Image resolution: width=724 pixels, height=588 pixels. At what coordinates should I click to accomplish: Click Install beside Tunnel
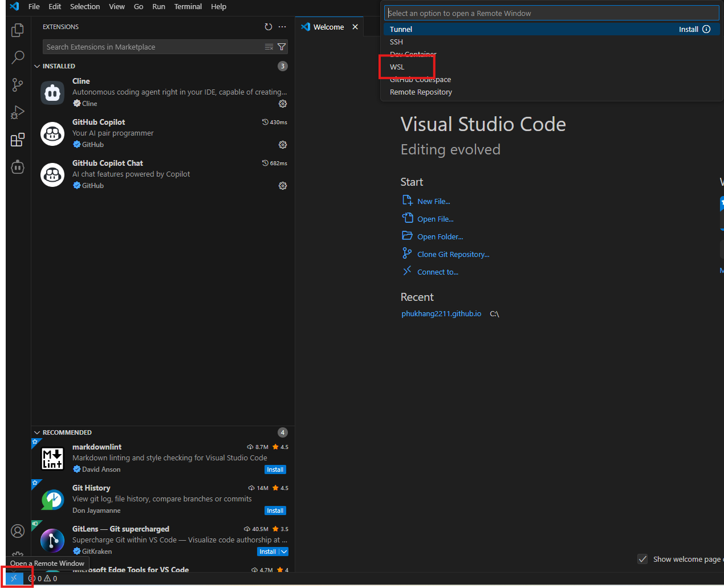[688, 29]
